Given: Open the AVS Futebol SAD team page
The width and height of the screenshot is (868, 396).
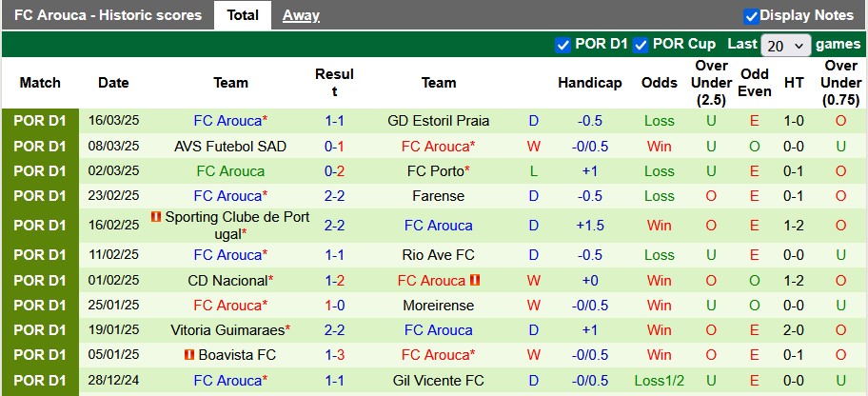Looking at the screenshot, I should (230, 147).
